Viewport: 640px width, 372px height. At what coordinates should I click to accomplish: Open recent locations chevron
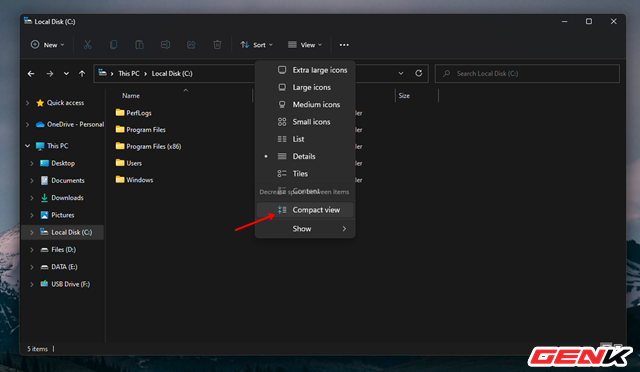[66, 74]
